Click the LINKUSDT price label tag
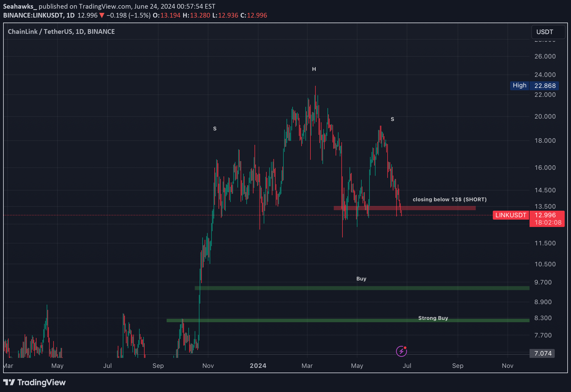The width and height of the screenshot is (571, 392). click(x=511, y=215)
